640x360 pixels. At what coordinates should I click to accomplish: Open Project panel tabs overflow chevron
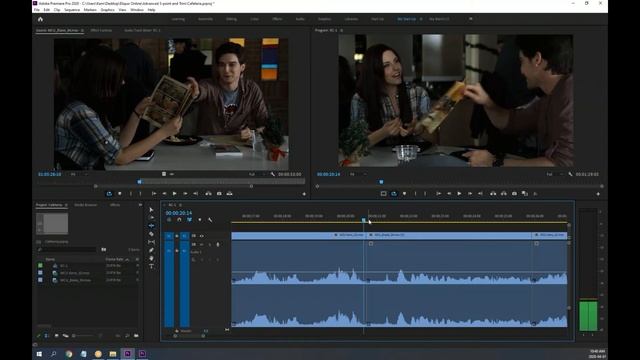(140, 205)
